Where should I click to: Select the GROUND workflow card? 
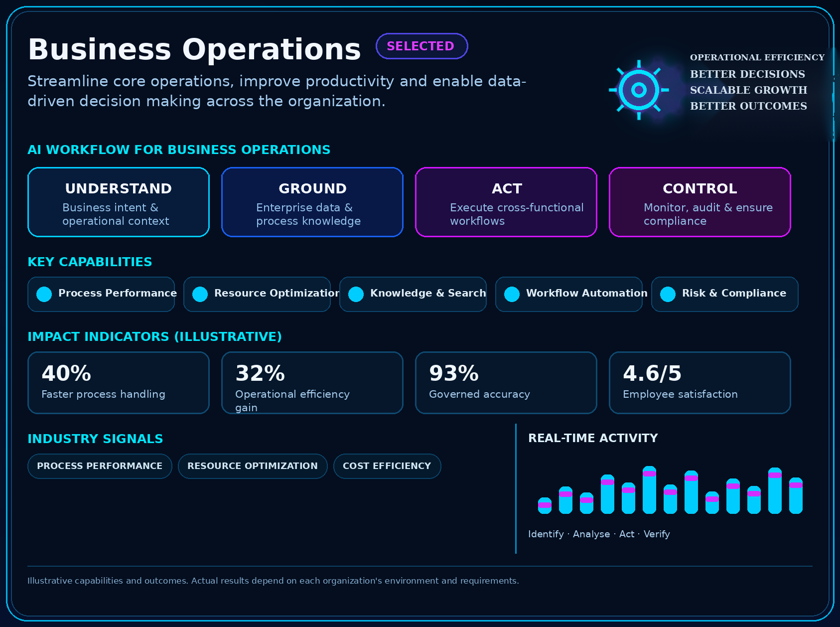(312, 202)
